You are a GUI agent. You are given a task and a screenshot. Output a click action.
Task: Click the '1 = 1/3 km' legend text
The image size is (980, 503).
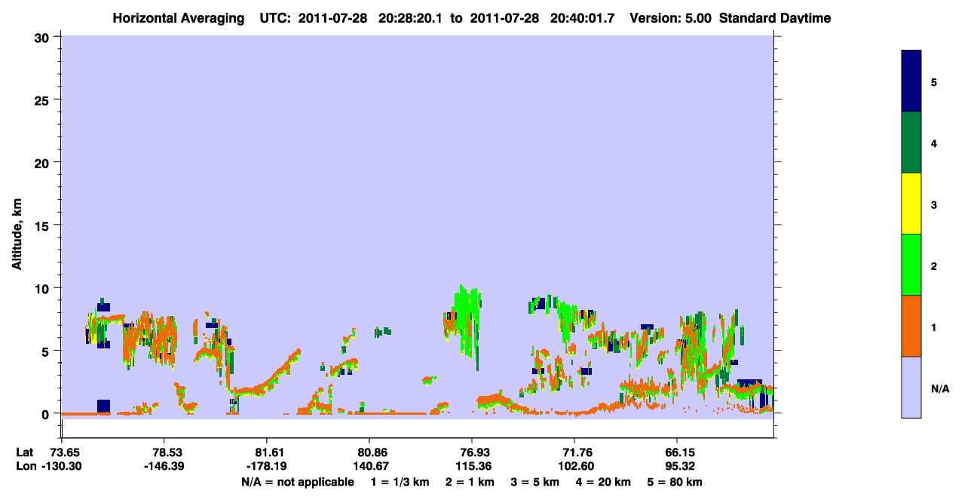coord(399,482)
